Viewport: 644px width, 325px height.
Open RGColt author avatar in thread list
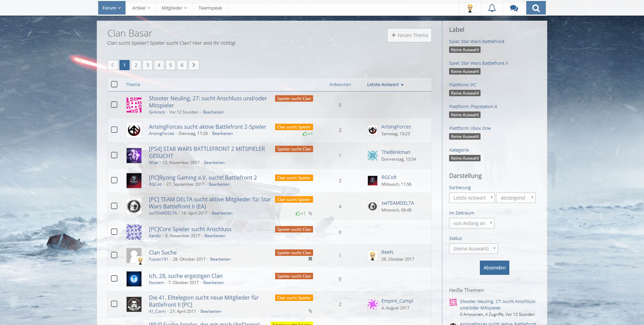click(x=134, y=181)
